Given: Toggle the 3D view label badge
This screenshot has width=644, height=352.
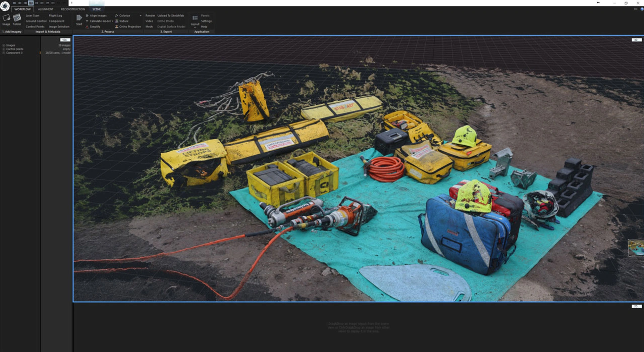Looking at the screenshot, I should [x=636, y=40].
